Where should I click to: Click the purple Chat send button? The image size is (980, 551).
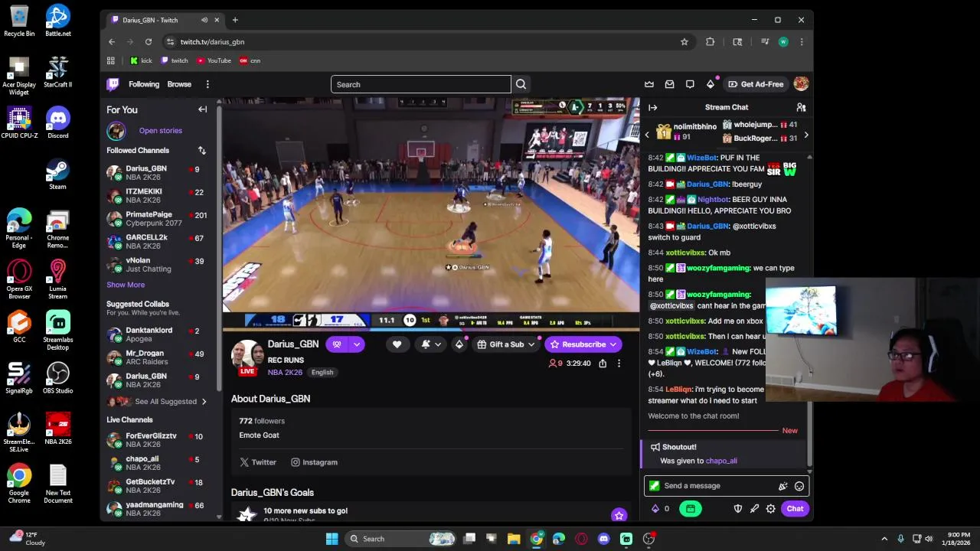click(x=795, y=509)
